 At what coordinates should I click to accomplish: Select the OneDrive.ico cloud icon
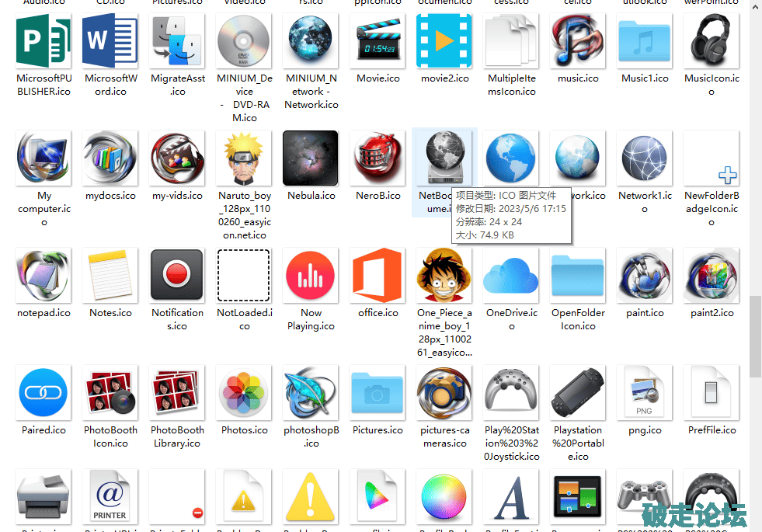tap(511, 276)
